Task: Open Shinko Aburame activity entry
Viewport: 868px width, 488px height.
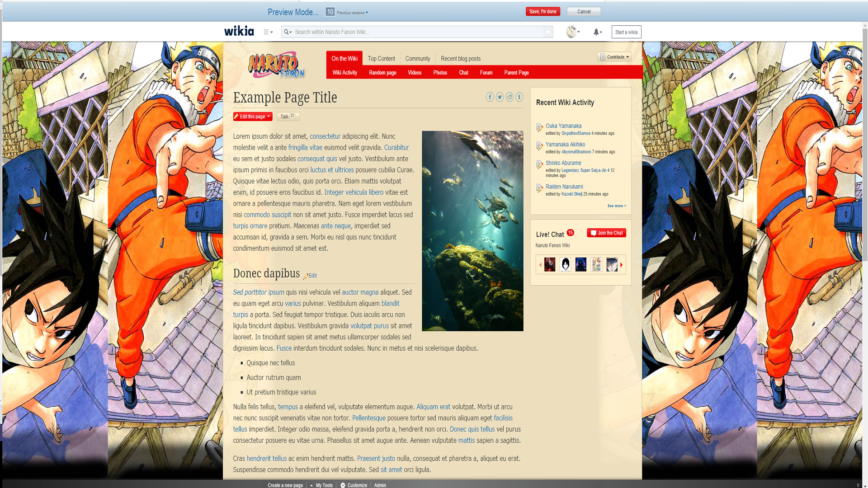Action: (x=563, y=163)
